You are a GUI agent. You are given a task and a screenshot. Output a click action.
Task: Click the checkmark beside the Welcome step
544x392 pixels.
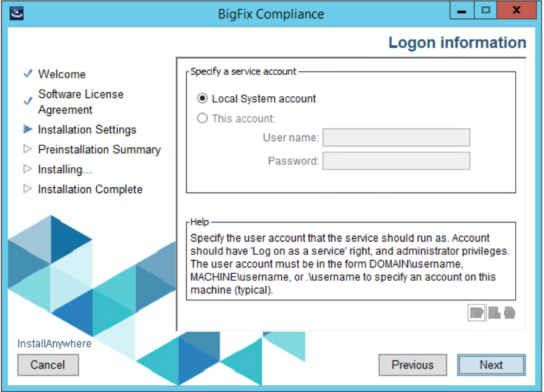coord(27,74)
